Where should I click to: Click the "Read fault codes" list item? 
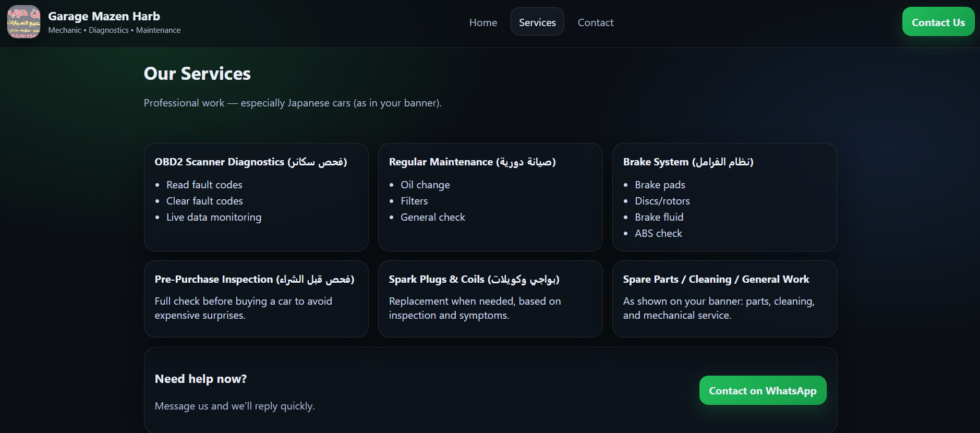click(x=204, y=185)
